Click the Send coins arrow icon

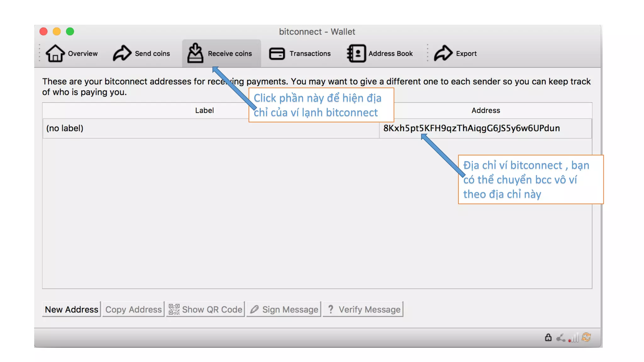pos(122,53)
